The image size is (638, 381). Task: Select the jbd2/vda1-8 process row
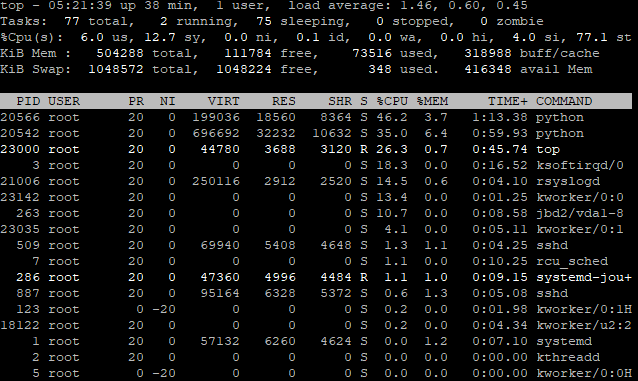tap(316, 213)
